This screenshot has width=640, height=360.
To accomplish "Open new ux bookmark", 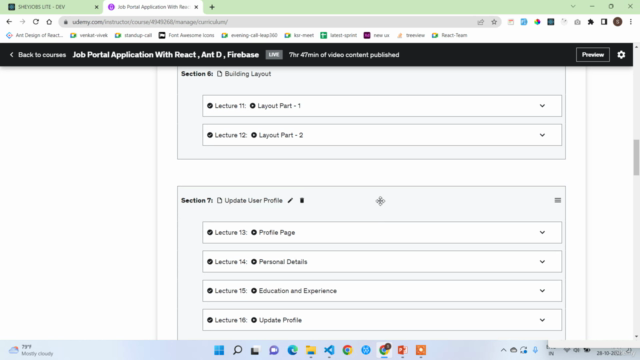I will [377, 35].
